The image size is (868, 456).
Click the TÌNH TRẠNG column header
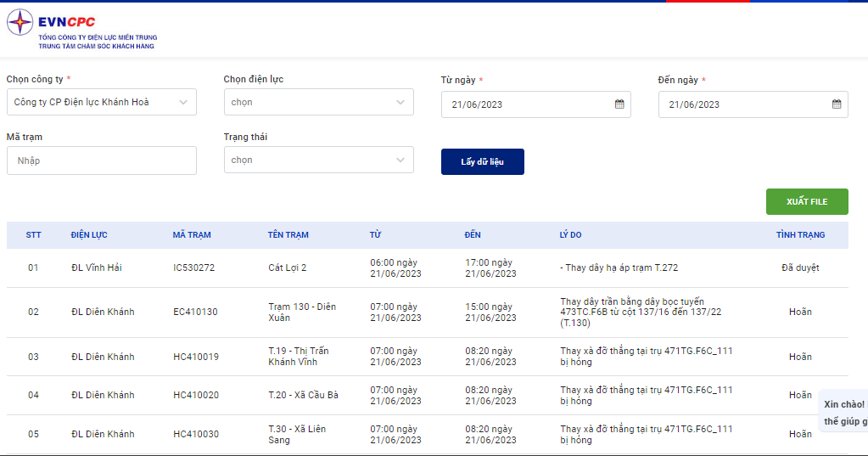[x=799, y=235]
